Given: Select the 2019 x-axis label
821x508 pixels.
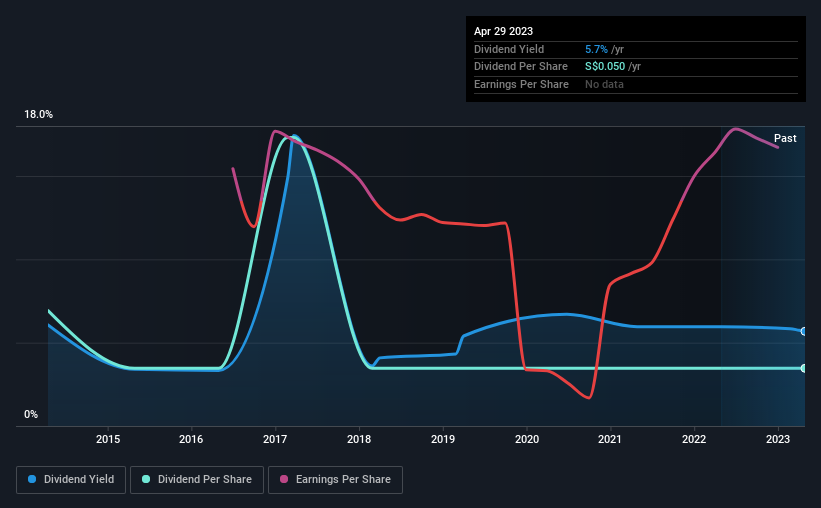Looking at the screenshot, I should click(443, 439).
